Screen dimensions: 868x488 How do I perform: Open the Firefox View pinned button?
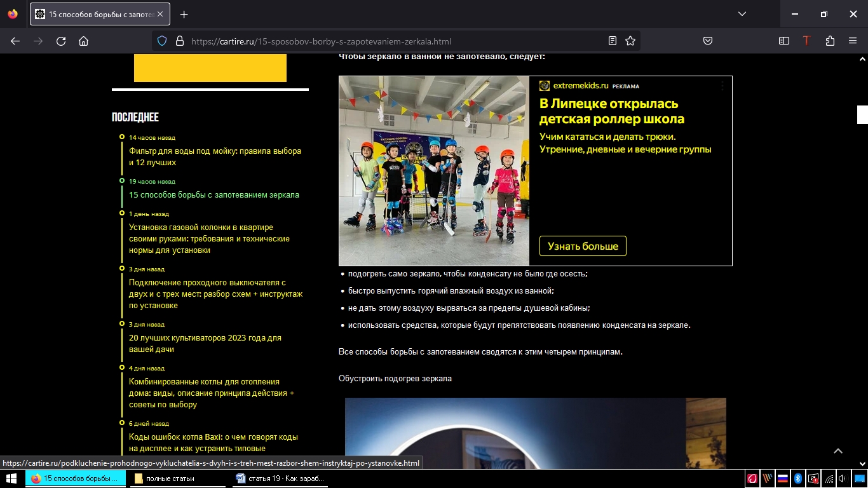click(x=13, y=14)
